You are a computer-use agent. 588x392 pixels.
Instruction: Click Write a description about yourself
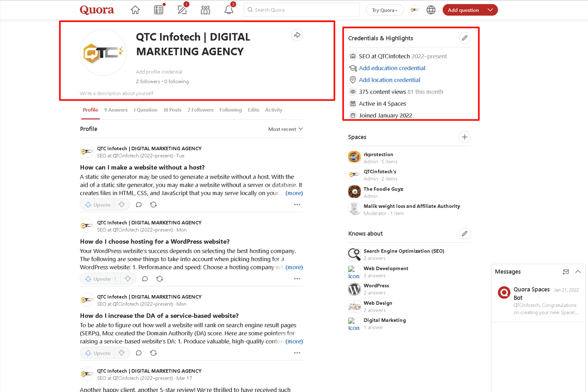point(116,93)
